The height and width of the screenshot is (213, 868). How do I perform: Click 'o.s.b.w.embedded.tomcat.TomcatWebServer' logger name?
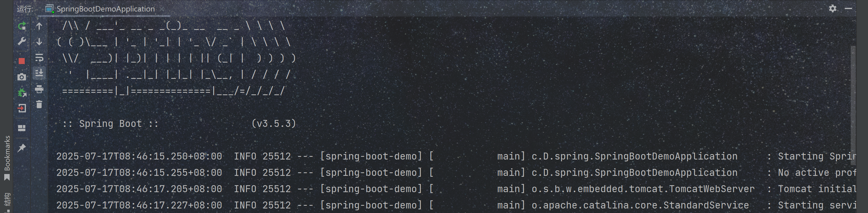643,189
